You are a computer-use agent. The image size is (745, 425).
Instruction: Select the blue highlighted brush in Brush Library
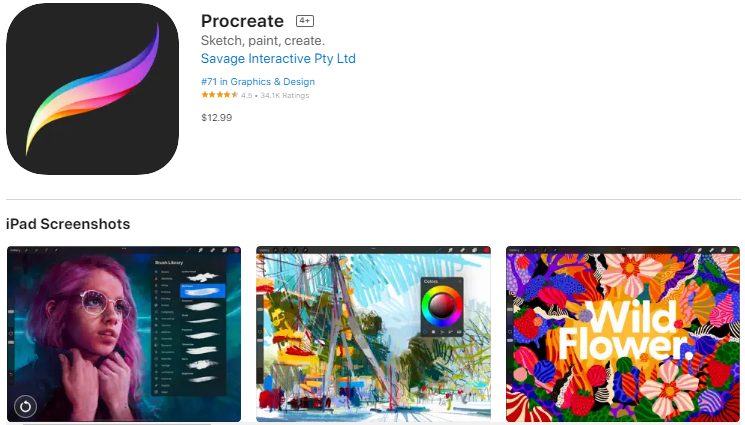tap(202, 291)
